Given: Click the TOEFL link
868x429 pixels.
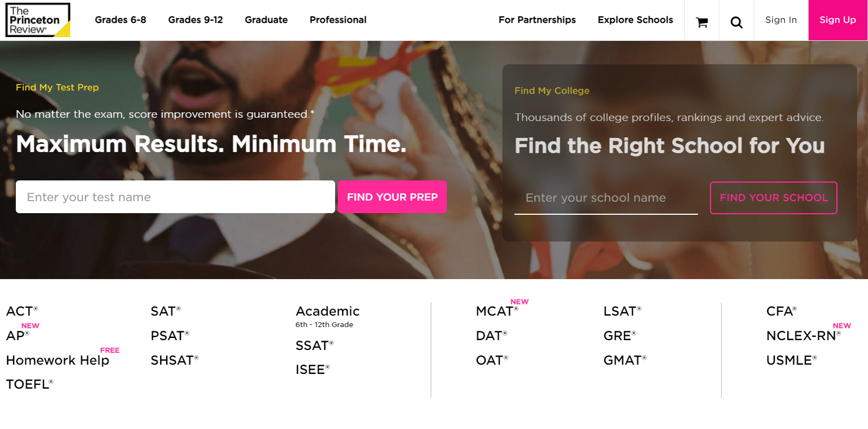Looking at the screenshot, I should coord(28,384).
